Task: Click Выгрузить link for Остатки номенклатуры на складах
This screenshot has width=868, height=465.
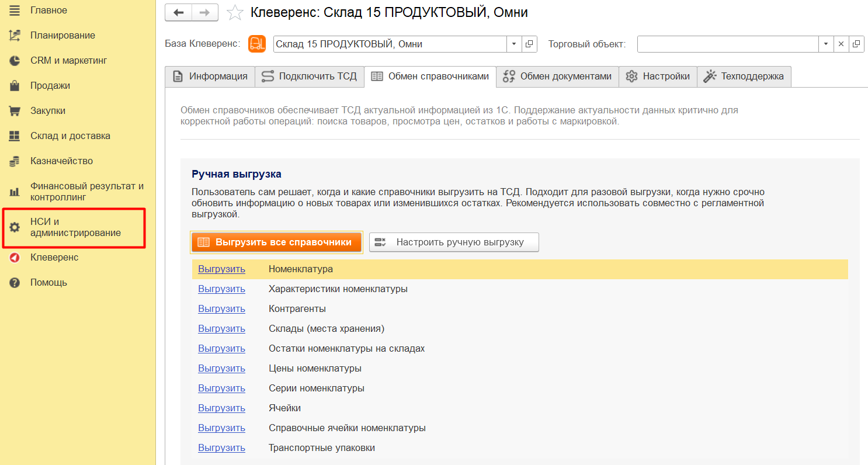Action: [221, 349]
